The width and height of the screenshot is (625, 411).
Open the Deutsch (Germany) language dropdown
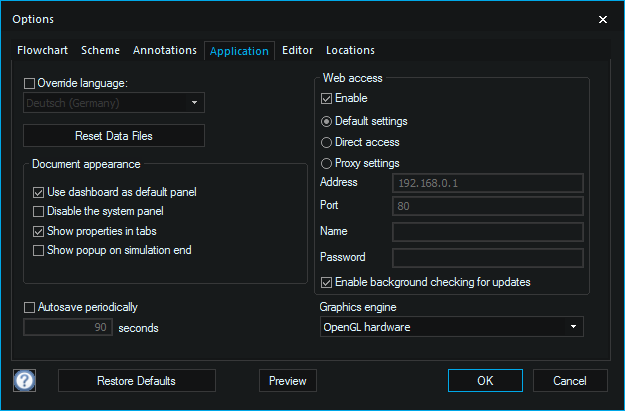(114, 103)
